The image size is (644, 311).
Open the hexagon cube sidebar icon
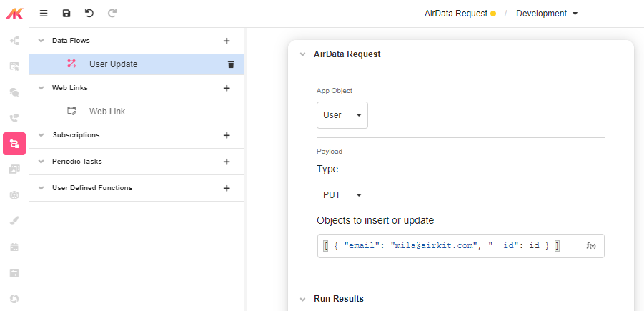(14, 195)
